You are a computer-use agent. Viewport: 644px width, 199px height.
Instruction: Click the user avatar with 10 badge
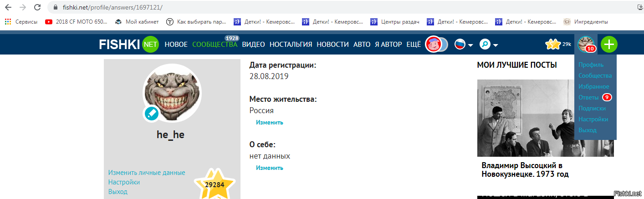[x=586, y=44]
